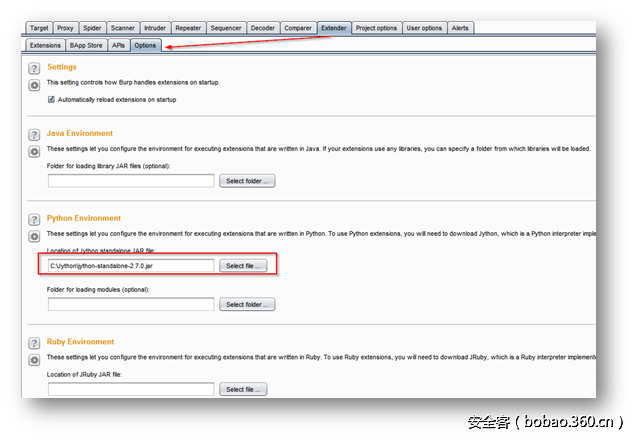Image resolution: width=638 pixels, height=440 pixels.
Task: Click the Ruby Environment heading
Action: click(x=80, y=342)
